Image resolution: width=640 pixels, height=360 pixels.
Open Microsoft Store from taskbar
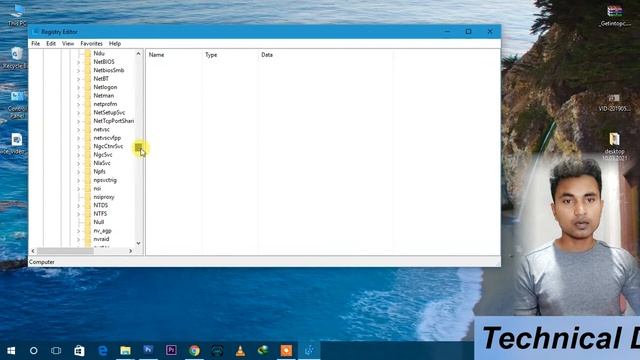[79, 351]
